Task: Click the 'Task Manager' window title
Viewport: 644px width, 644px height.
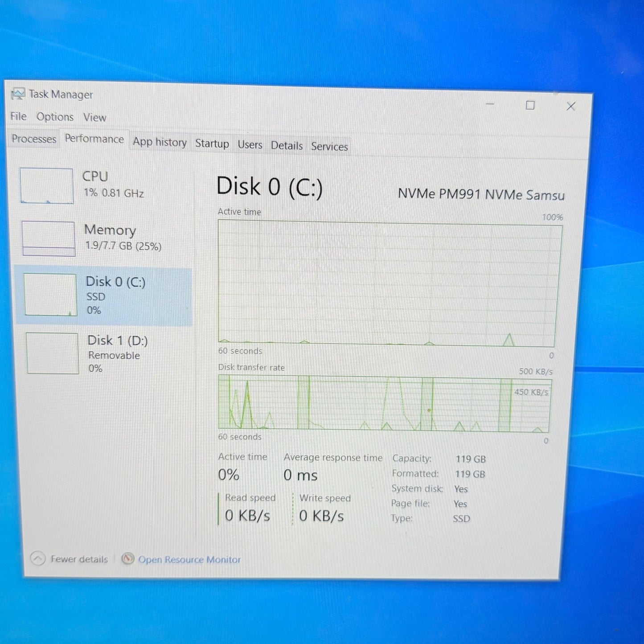Action: tap(61, 94)
